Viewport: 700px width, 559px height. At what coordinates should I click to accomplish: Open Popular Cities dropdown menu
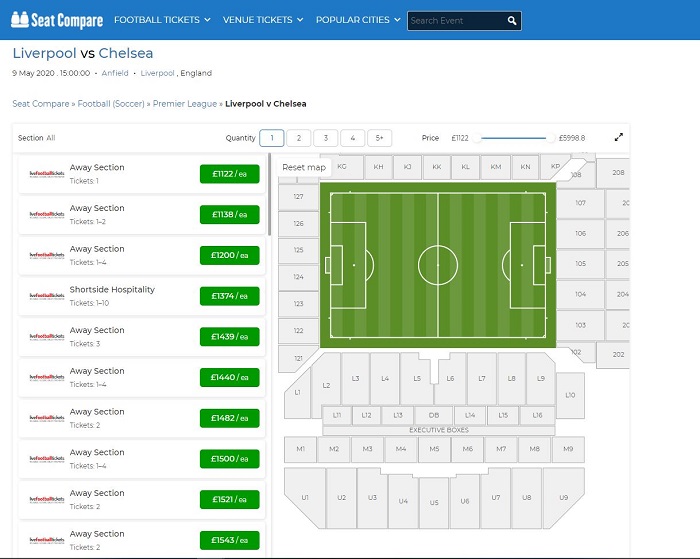357,20
